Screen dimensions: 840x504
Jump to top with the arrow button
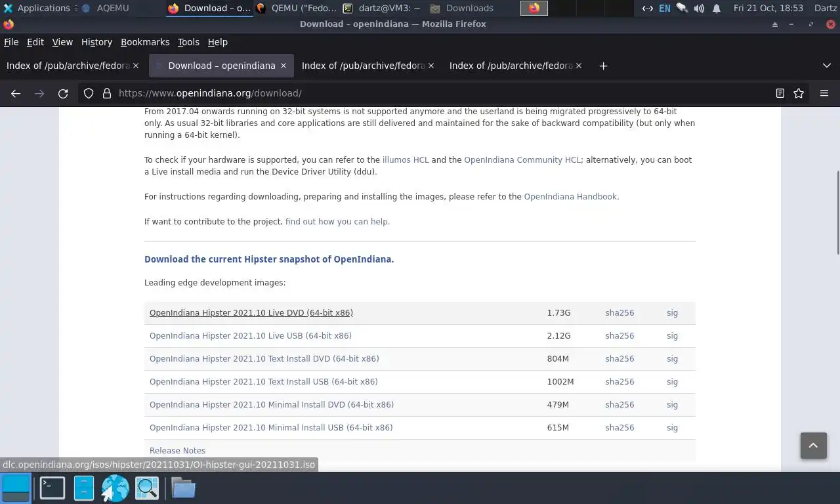tap(813, 446)
